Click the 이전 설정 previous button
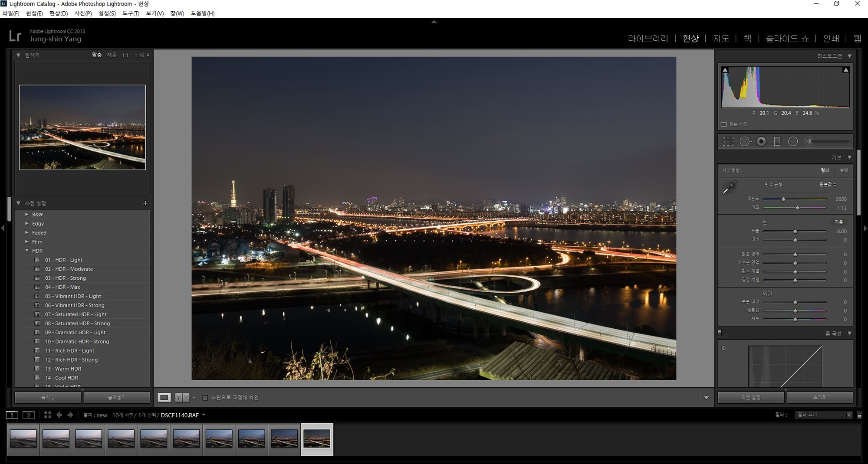Image resolution: width=868 pixels, height=464 pixels. coord(751,397)
